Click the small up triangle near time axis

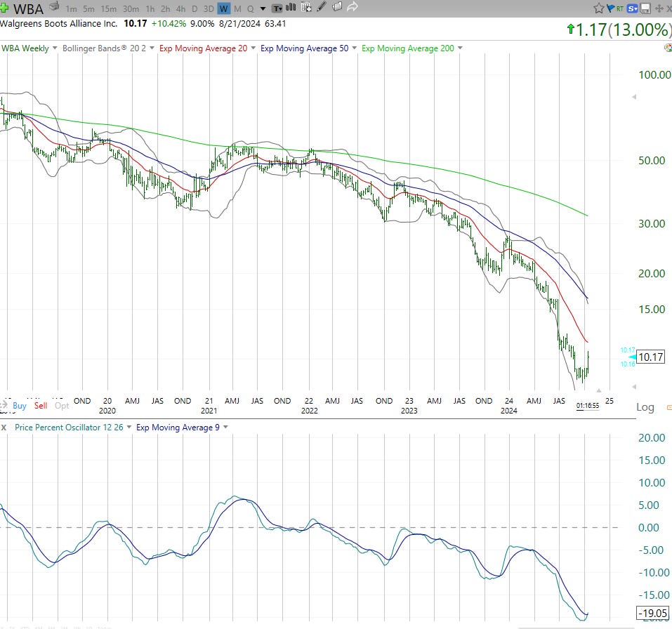click(599, 390)
